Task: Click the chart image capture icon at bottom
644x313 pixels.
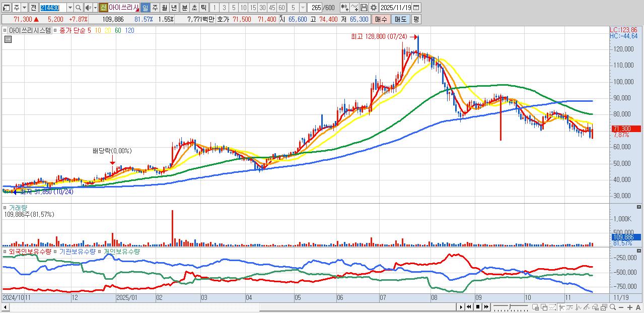Action: pyautogui.click(x=604, y=307)
